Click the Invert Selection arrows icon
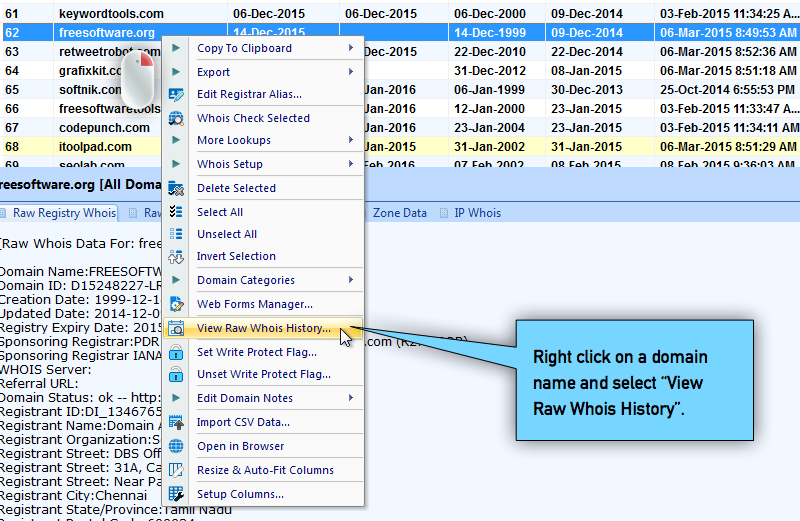The height and width of the screenshot is (521, 800). (176, 256)
